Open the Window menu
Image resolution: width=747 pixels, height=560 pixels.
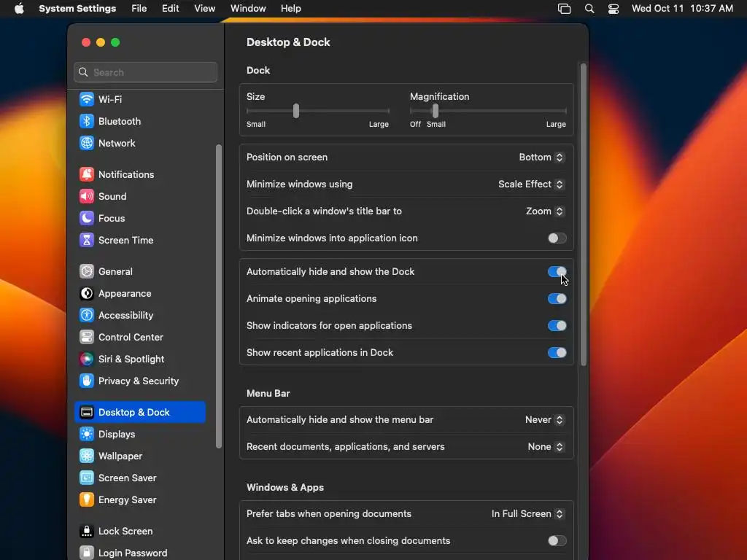[x=248, y=9]
